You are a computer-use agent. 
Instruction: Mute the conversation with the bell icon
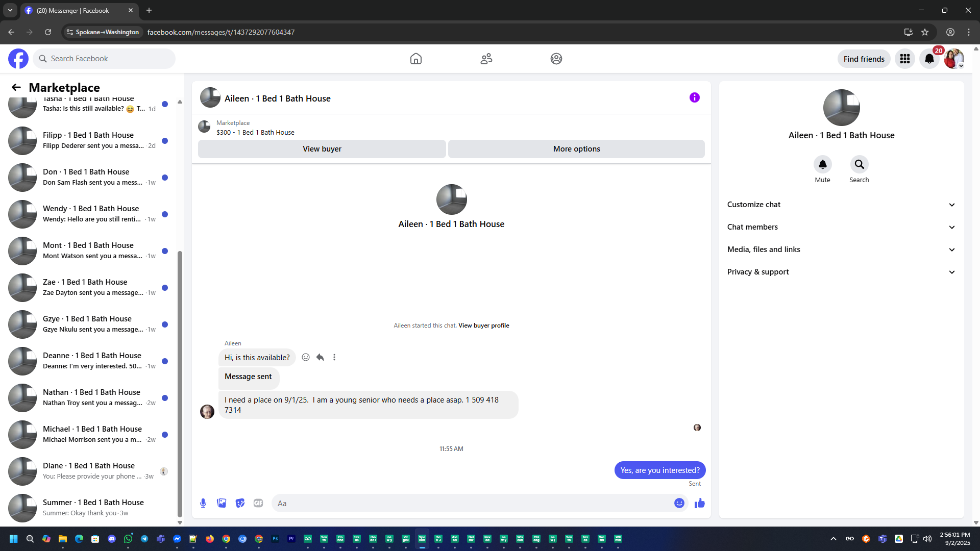click(822, 164)
